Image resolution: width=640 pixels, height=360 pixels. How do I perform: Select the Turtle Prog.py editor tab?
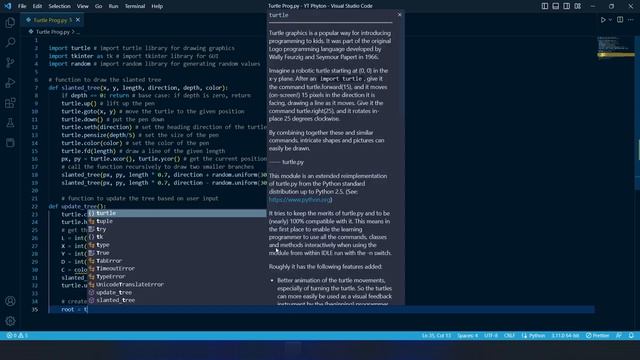pos(52,20)
